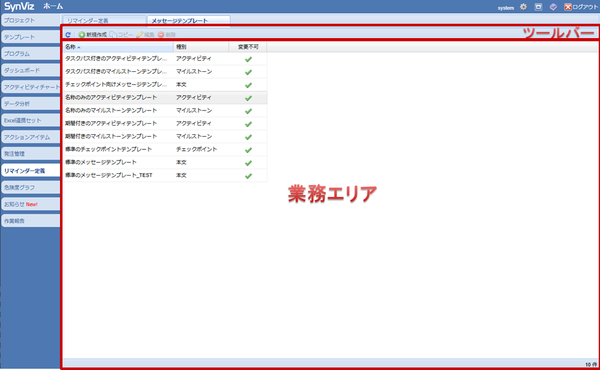The width and height of the screenshot is (600, 370).
Task: Click the 10 件 count in status bar
Action: point(591,364)
